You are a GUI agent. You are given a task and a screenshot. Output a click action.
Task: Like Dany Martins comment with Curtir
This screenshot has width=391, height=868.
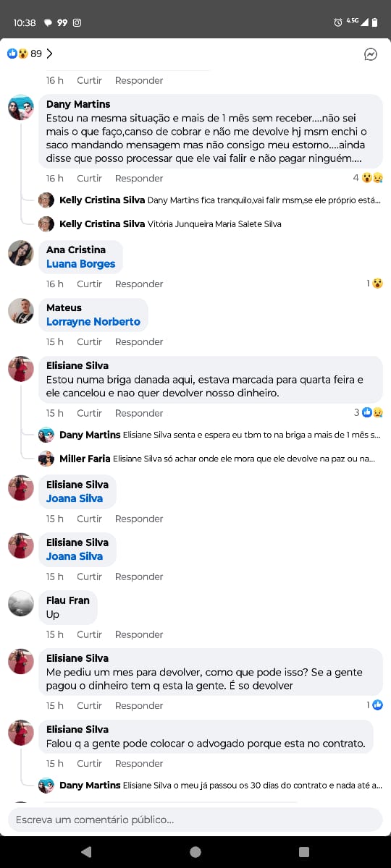click(x=90, y=178)
